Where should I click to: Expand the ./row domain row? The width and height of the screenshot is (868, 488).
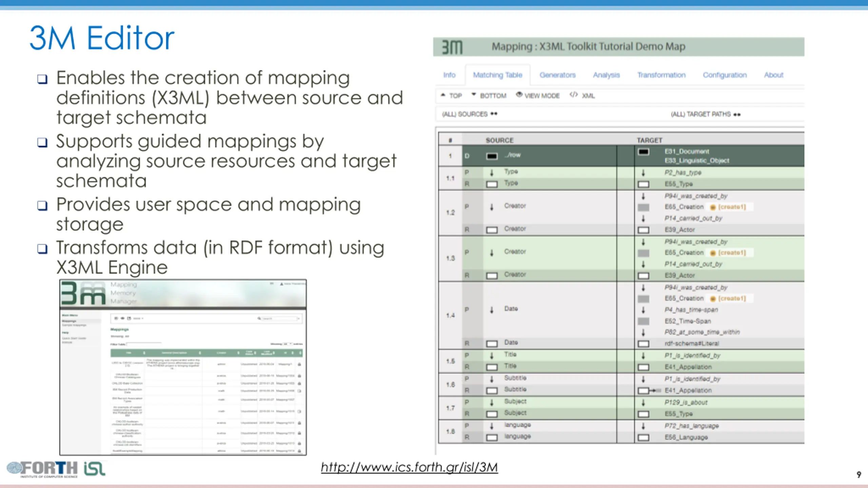(x=539, y=156)
